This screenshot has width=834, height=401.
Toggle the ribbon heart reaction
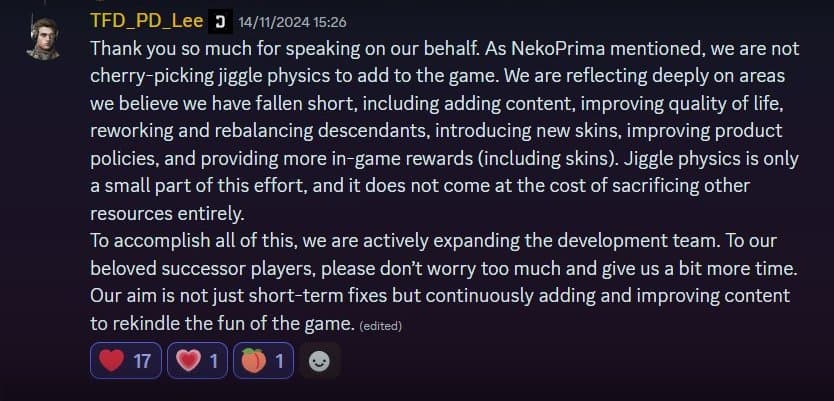(x=198, y=360)
